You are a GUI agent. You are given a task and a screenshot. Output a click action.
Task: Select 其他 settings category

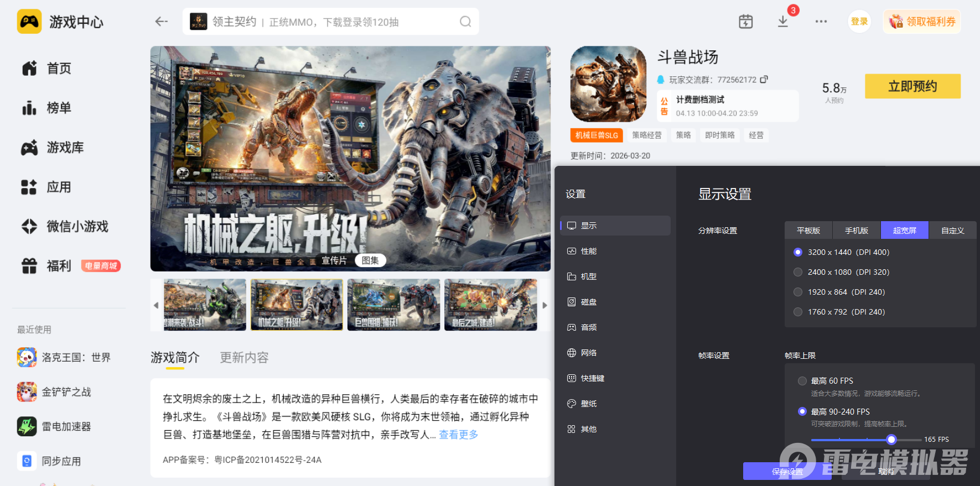tap(615, 429)
